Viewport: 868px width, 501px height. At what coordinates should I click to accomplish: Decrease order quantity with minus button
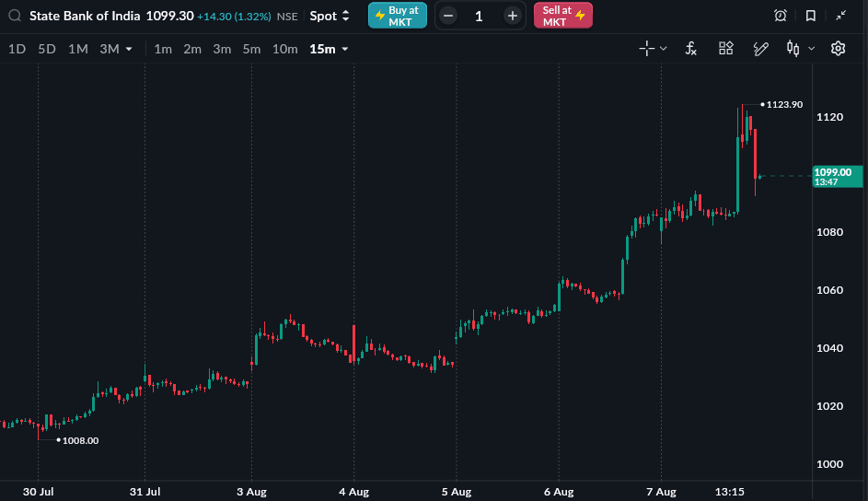(449, 16)
